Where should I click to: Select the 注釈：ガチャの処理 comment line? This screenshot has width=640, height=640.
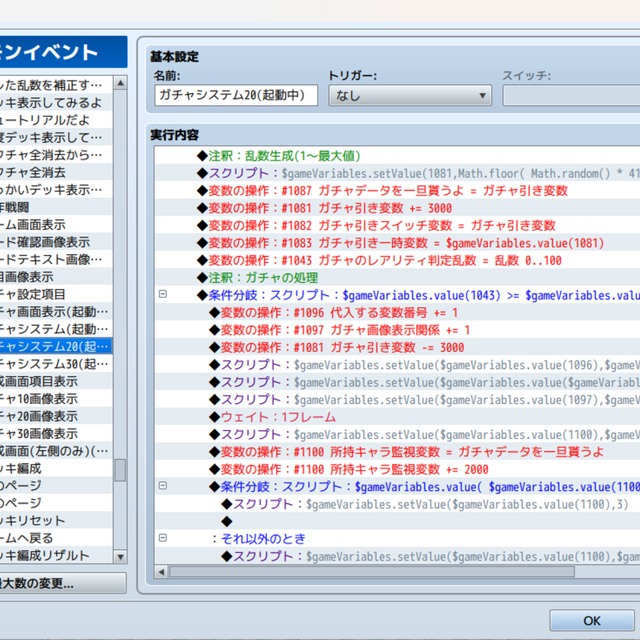[x=264, y=277]
